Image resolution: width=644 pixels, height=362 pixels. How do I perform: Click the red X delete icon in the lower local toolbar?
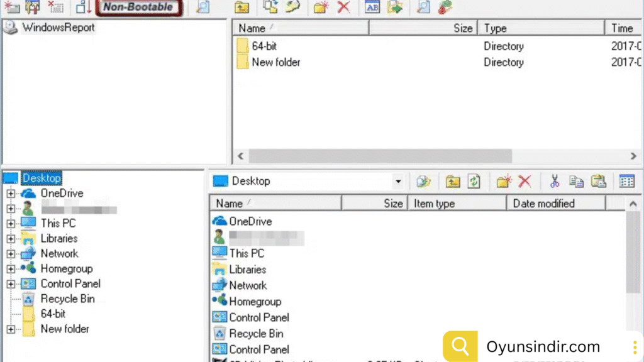pyautogui.click(x=525, y=182)
